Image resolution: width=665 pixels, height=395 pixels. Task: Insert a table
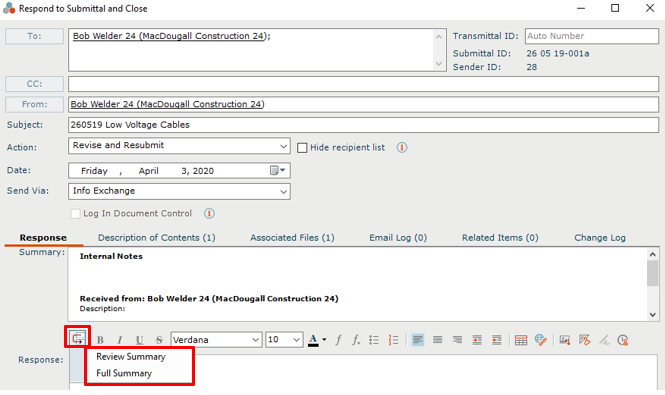(521, 340)
